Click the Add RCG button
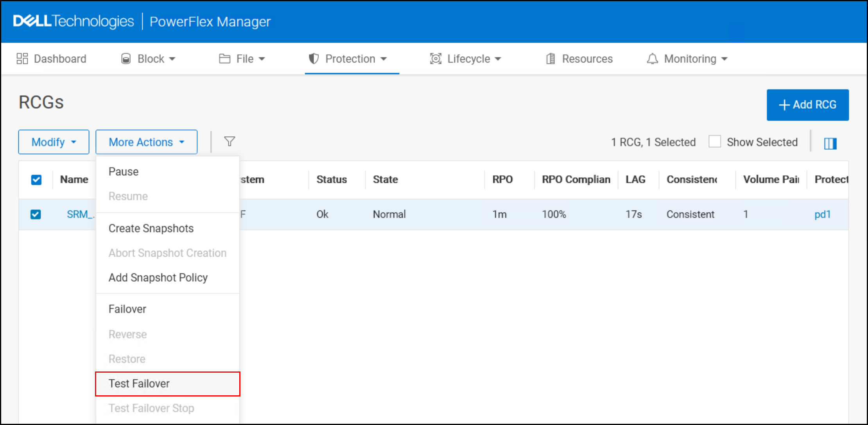This screenshot has height=425, width=868. coord(807,105)
